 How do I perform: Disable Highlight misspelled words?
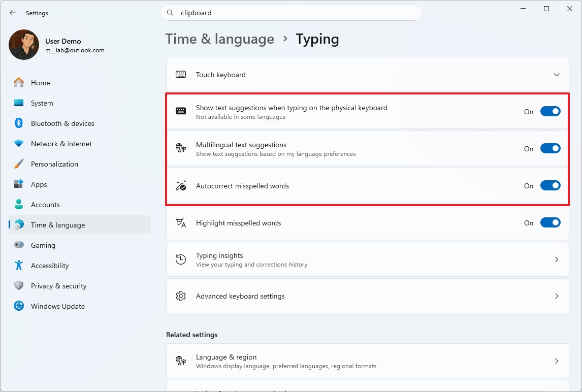[x=551, y=222]
